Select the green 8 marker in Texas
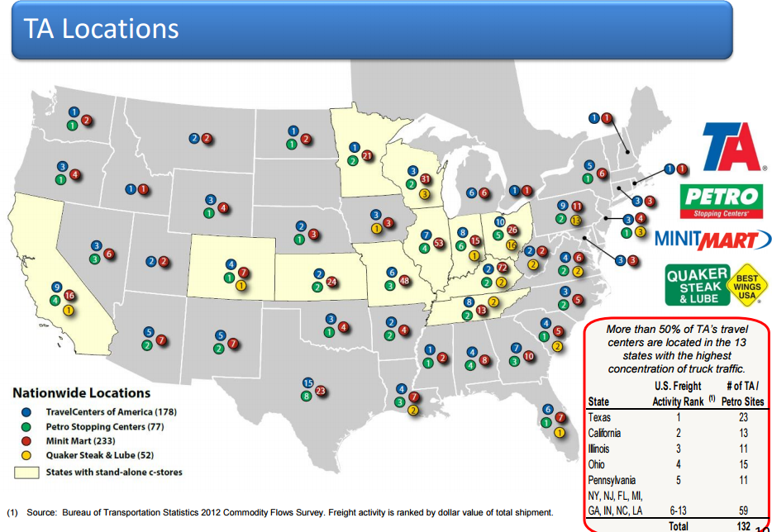This screenshot has height=532, width=772. click(x=307, y=395)
